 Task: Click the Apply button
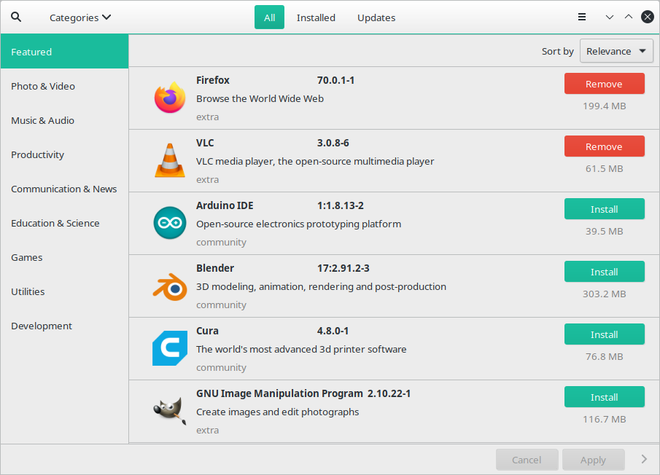click(593, 459)
